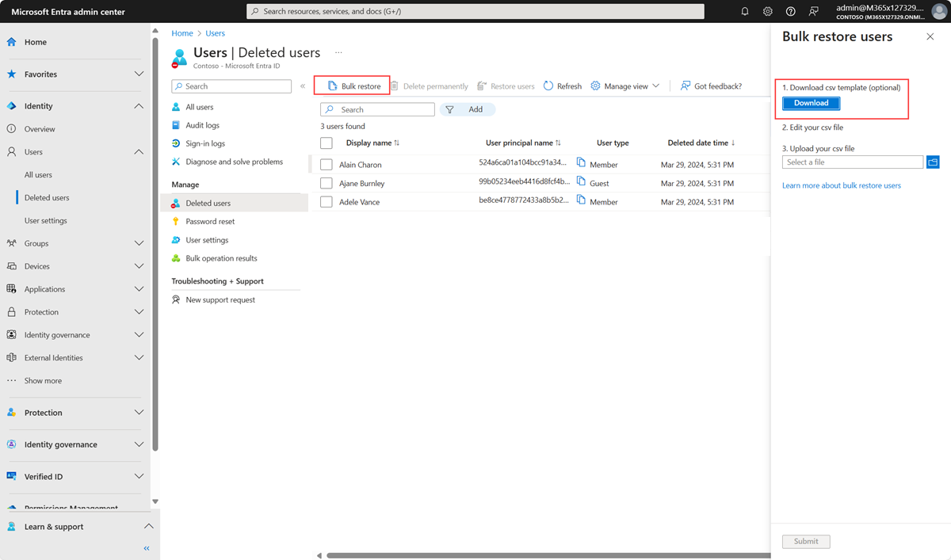Open more options ellipsis beside Deleted users
Screen dimensions: 951x560
pos(338,52)
